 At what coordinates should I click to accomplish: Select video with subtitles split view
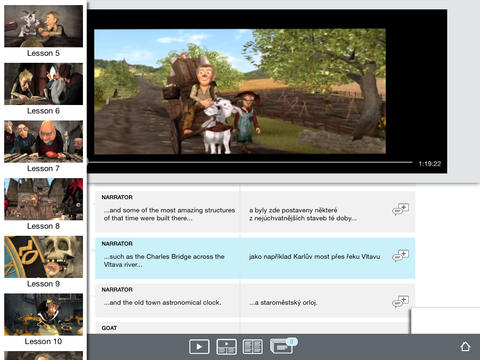tap(226, 347)
